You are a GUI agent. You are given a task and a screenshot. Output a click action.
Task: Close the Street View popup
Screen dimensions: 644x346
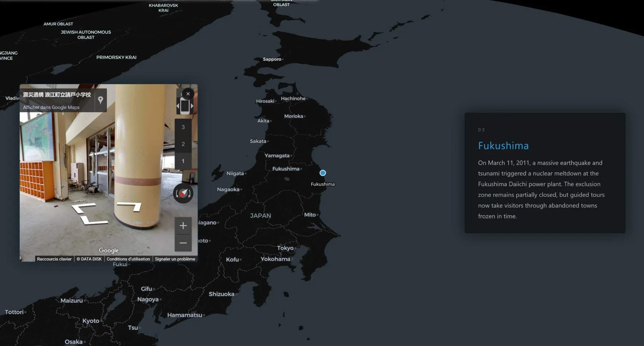(188, 94)
